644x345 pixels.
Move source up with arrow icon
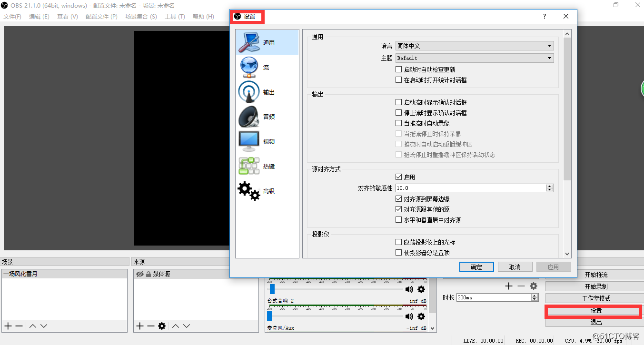176,326
